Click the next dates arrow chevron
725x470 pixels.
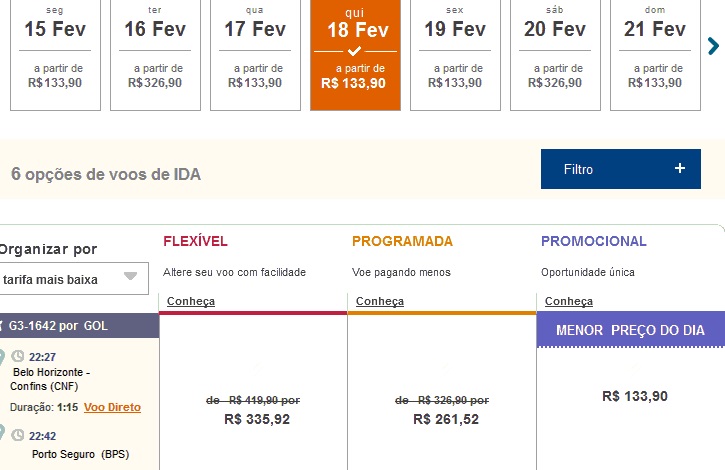click(x=713, y=45)
